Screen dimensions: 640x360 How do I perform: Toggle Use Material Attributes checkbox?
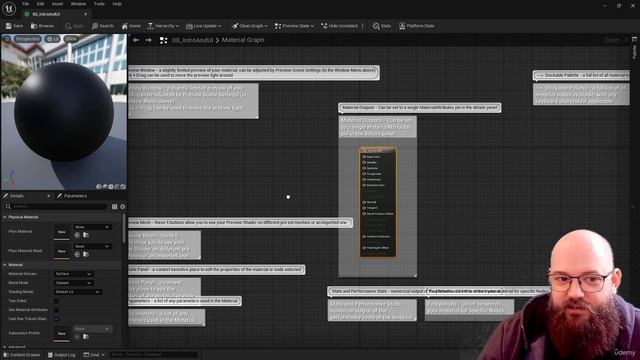[x=57, y=310]
